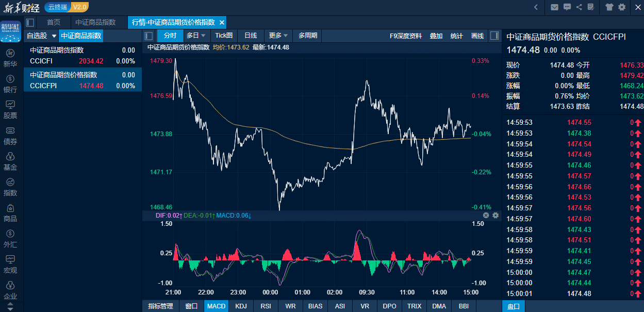Select the KDJ indicator tab
Screen dimensions: 644x312
pyautogui.click(x=241, y=306)
